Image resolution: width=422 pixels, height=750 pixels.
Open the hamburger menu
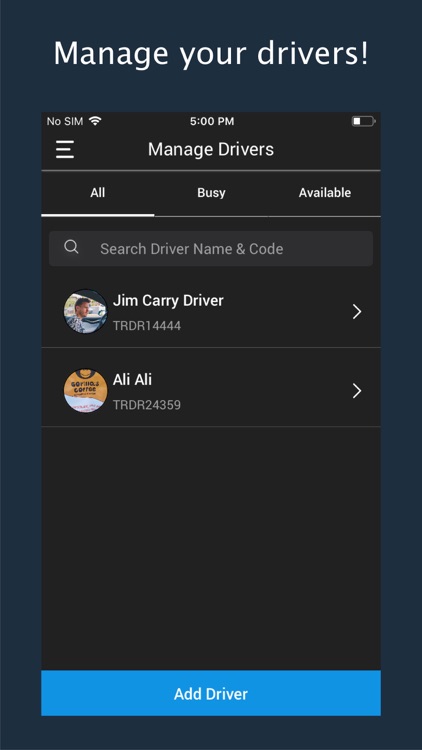click(x=65, y=149)
